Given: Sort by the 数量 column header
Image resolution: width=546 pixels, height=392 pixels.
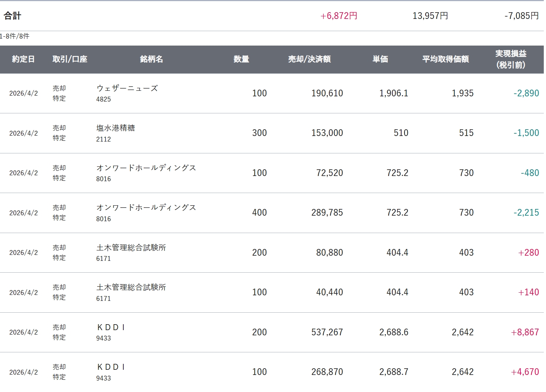Looking at the screenshot, I should coord(241,59).
